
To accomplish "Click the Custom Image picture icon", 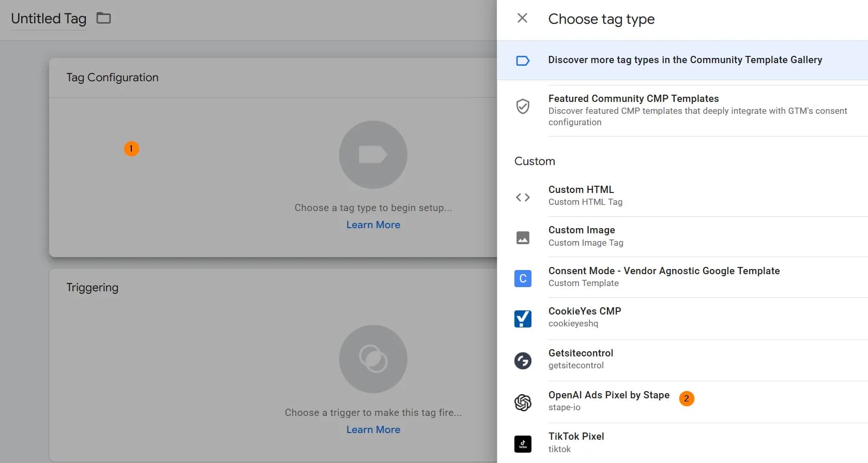I will [523, 237].
